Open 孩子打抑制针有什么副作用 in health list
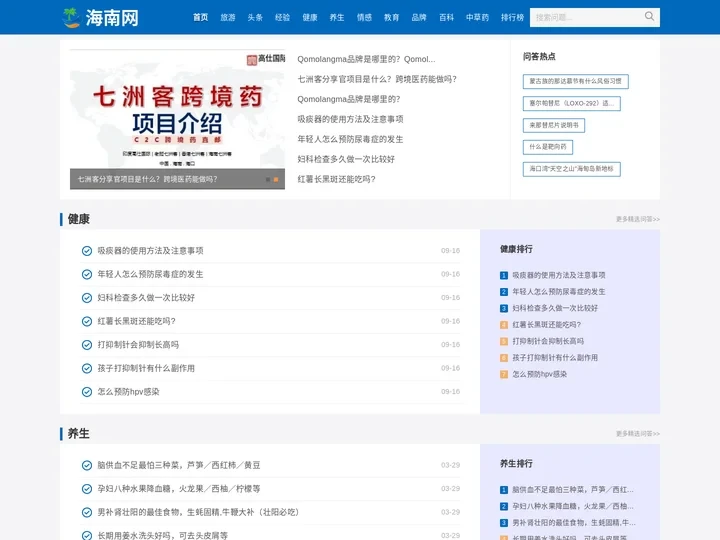Screen dimensions: 720x540 tap(146, 368)
